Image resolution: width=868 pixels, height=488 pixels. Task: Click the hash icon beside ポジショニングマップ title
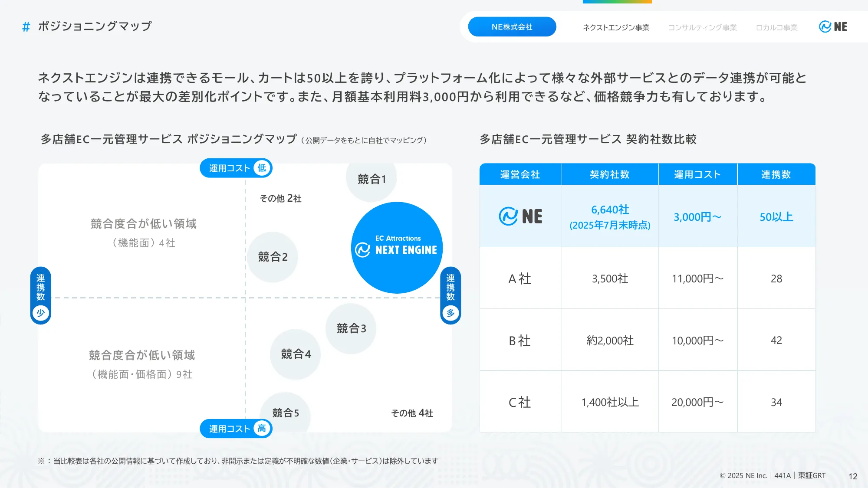(x=26, y=26)
